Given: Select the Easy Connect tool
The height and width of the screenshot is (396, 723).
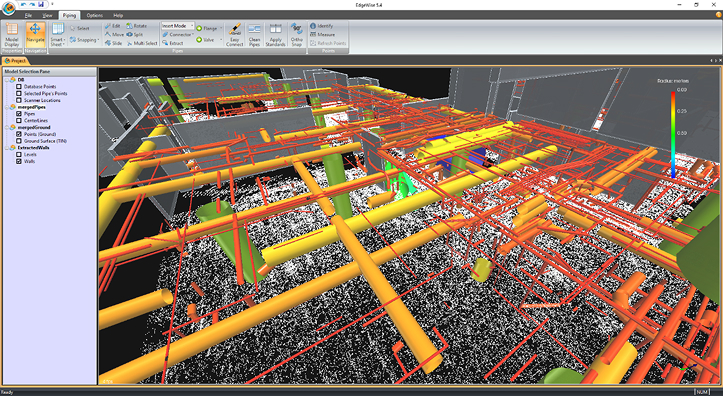Looking at the screenshot, I should (235, 35).
